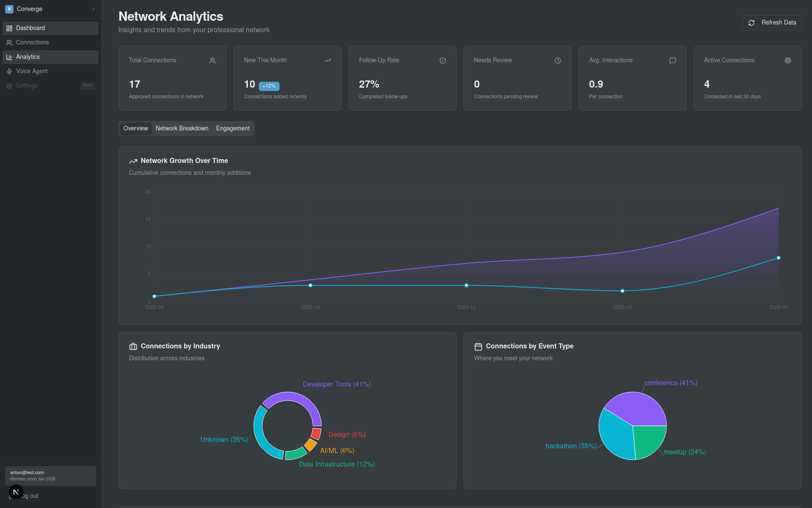Click the checkmark icon on Follow-Up Rate card

(443, 61)
